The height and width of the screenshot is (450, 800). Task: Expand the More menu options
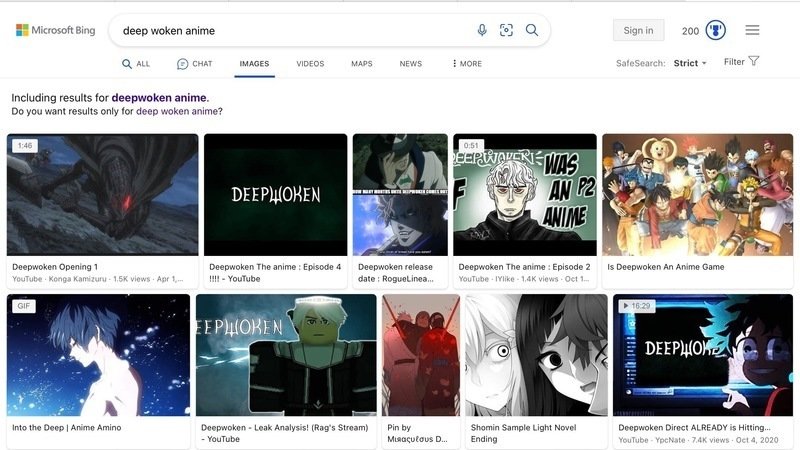click(x=467, y=64)
